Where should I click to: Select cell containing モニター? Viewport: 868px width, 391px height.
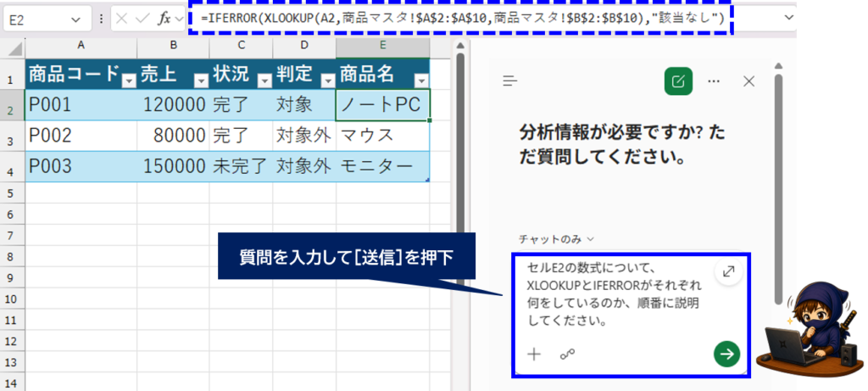pos(382,166)
